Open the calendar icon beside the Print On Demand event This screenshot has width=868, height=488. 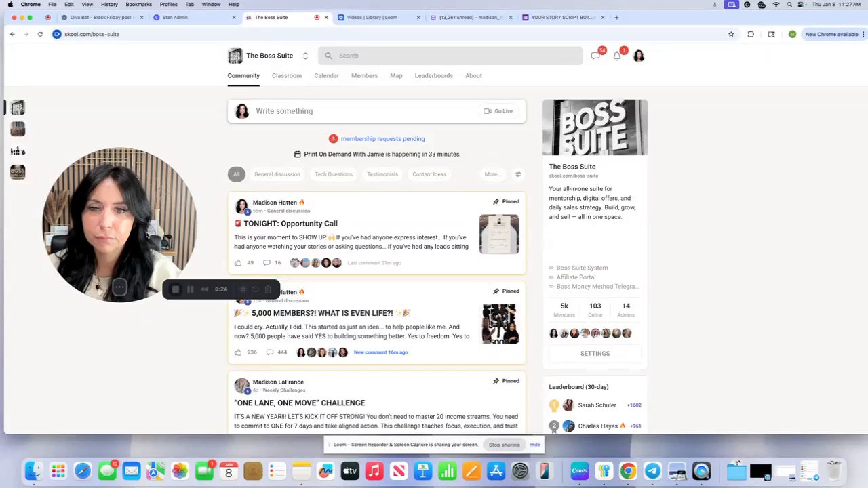tap(297, 155)
